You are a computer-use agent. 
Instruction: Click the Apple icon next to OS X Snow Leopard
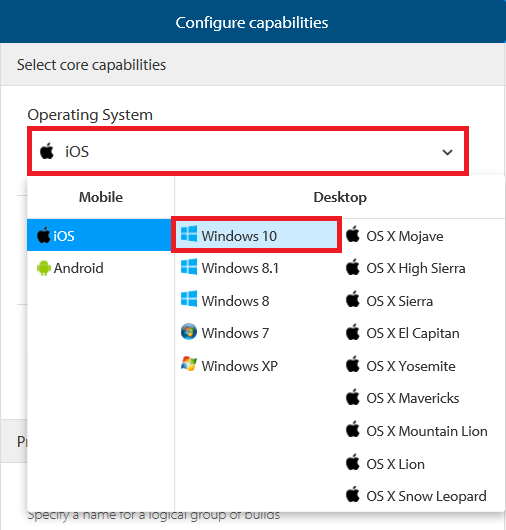(353, 494)
